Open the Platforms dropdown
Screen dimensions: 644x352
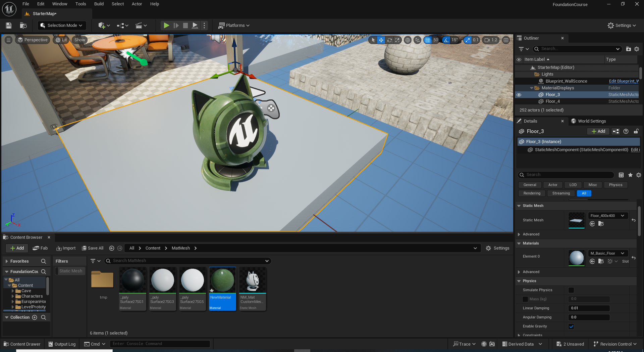234,26
